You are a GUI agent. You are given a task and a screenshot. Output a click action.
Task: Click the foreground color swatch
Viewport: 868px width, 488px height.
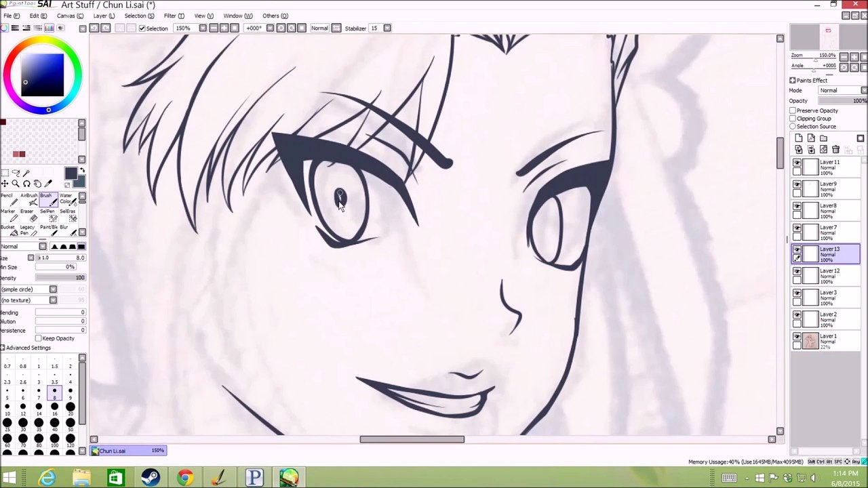71,174
